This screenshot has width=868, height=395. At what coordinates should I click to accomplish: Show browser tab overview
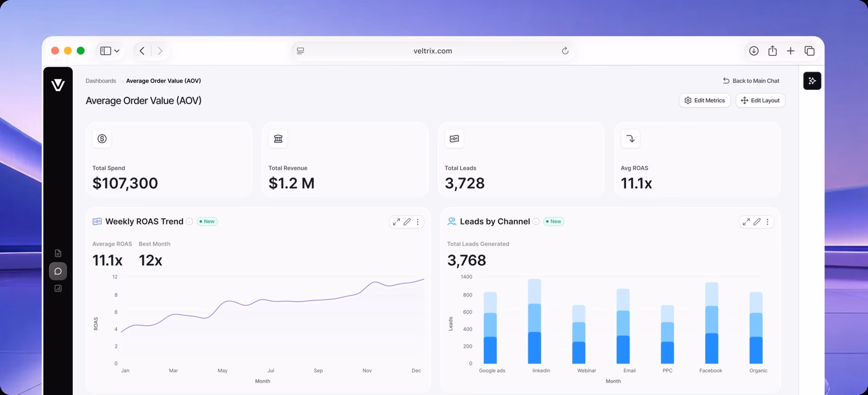(809, 50)
